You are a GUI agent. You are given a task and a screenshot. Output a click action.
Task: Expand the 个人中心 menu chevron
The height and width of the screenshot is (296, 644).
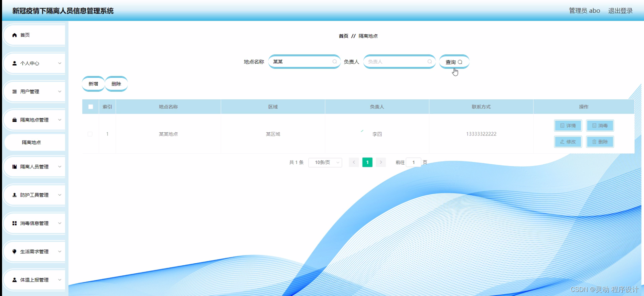click(x=60, y=63)
